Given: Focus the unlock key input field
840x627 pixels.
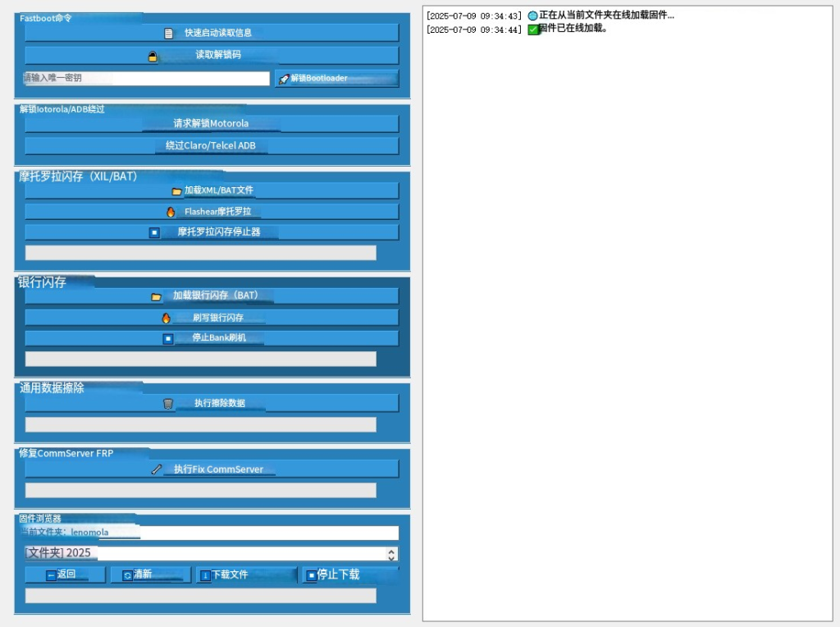Looking at the screenshot, I should click(x=147, y=79).
